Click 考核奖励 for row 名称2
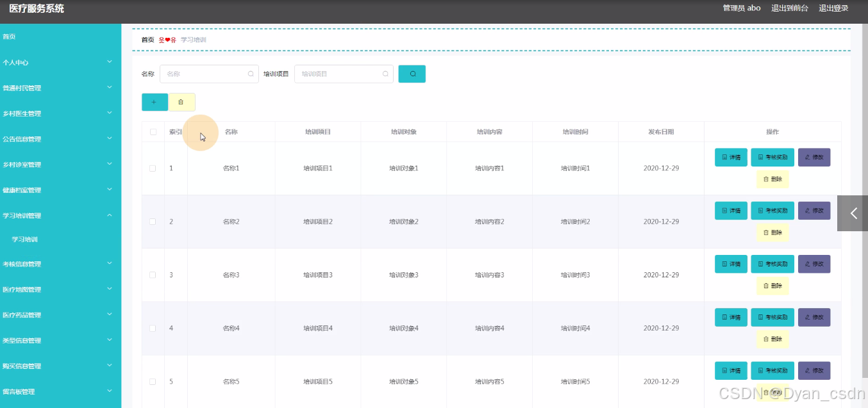The height and width of the screenshot is (408, 868). [x=772, y=210]
